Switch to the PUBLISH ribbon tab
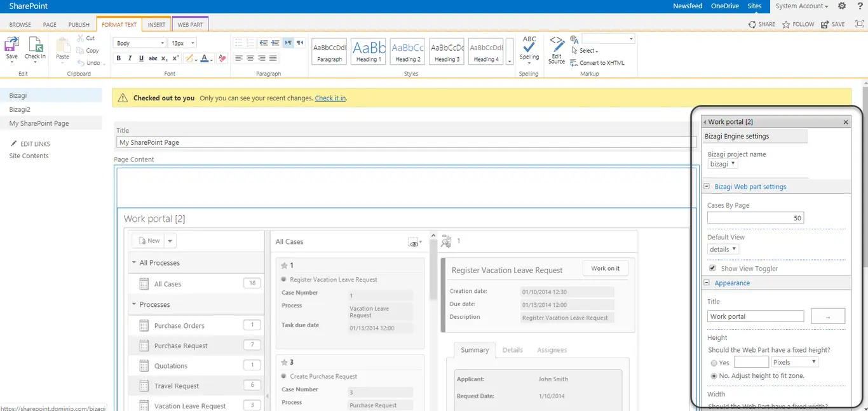This screenshot has width=868, height=411. point(79,25)
